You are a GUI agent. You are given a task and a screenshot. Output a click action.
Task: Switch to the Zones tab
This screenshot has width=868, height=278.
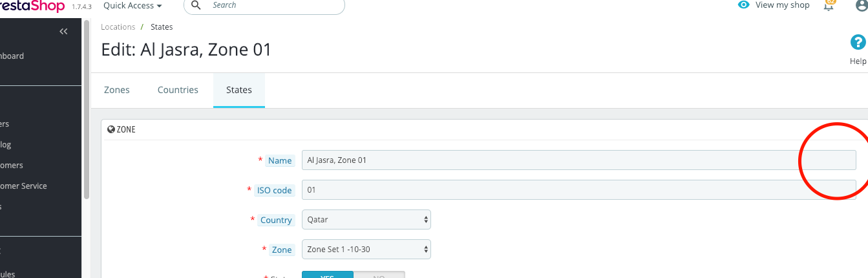coord(117,90)
